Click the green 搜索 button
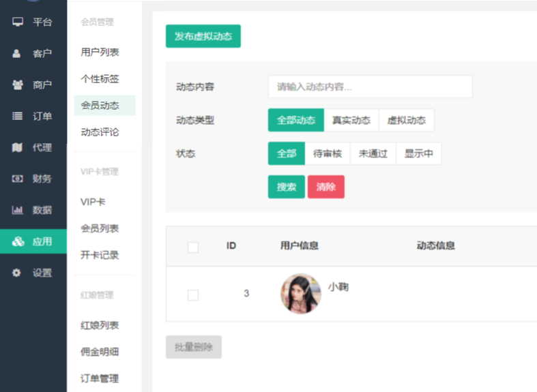This screenshot has width=537, height=392. point(287,187)
